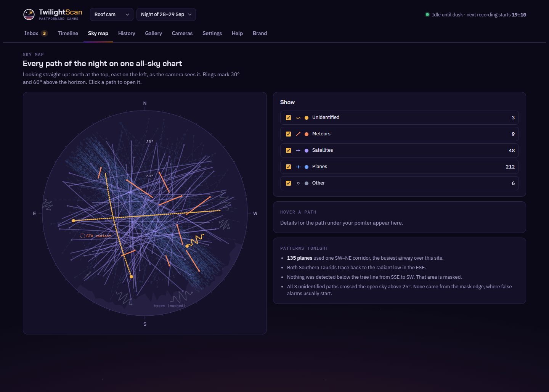Click the Satellites arrow icon
549x392 pixels.
point(298,150)
